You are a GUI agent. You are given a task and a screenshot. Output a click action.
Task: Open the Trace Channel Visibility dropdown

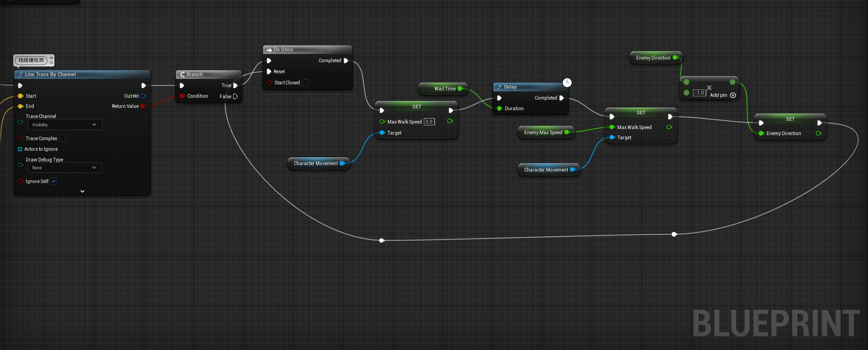[x=65, y=125]
